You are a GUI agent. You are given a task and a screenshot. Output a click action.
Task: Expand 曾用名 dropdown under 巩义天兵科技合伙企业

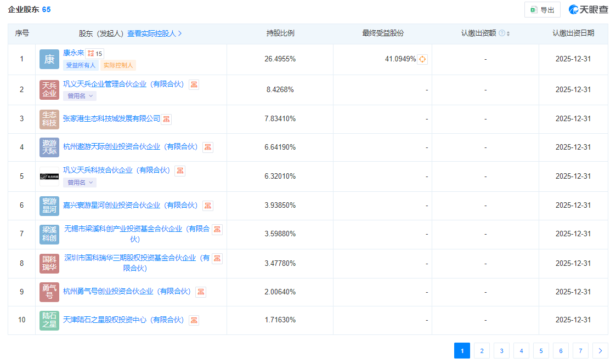pyautogui.click(x=80, y=182)
